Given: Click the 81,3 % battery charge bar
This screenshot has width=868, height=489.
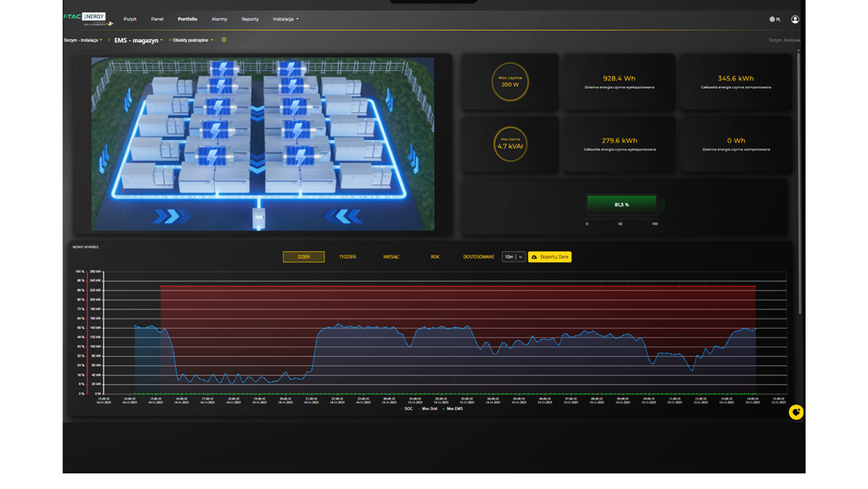Looking at the screenshot, I should coord(621,205).
